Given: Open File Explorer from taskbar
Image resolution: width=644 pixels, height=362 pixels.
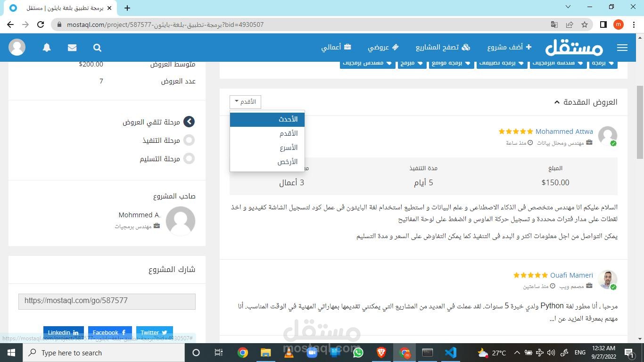Looking at the screenshot, I should pos(265,353).
